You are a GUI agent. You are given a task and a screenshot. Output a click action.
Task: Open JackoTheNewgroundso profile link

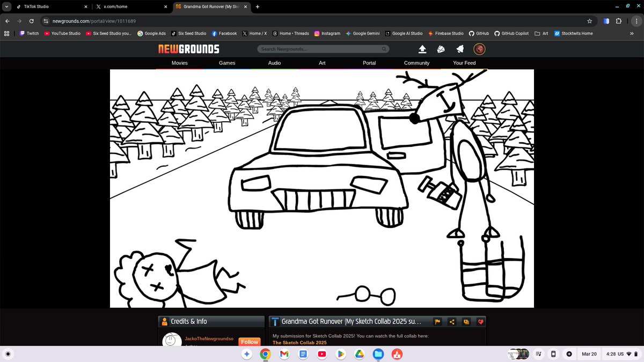tap(209, 339)
